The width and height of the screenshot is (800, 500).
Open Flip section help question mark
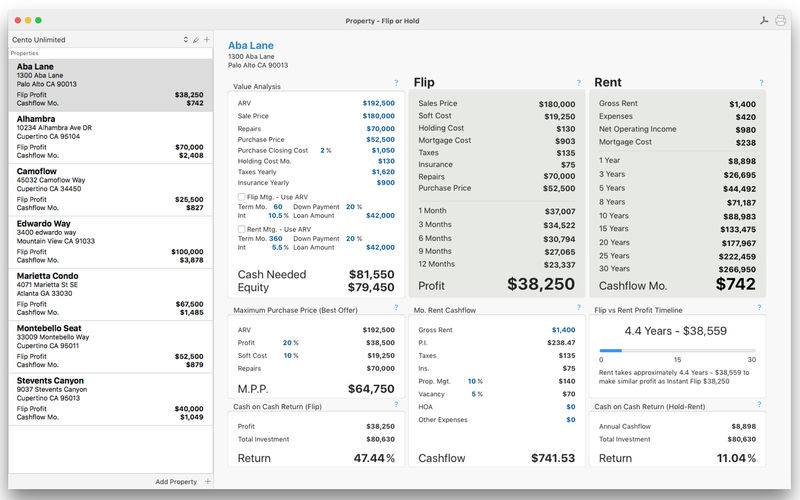pyautogui.click(x=579, y=83)
